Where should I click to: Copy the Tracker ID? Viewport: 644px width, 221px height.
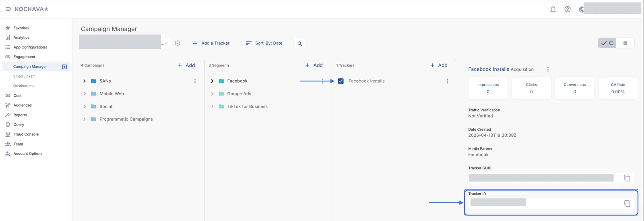(627, 204)
